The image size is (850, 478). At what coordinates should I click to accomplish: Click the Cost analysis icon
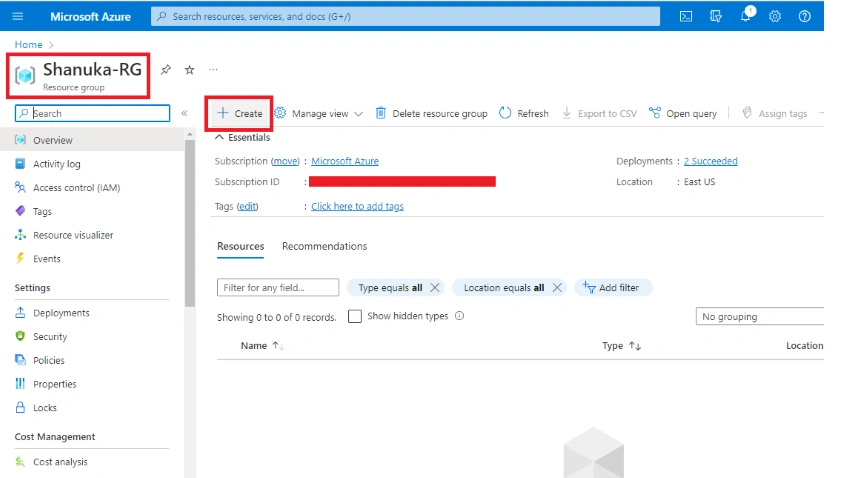(x=20, y=462)
